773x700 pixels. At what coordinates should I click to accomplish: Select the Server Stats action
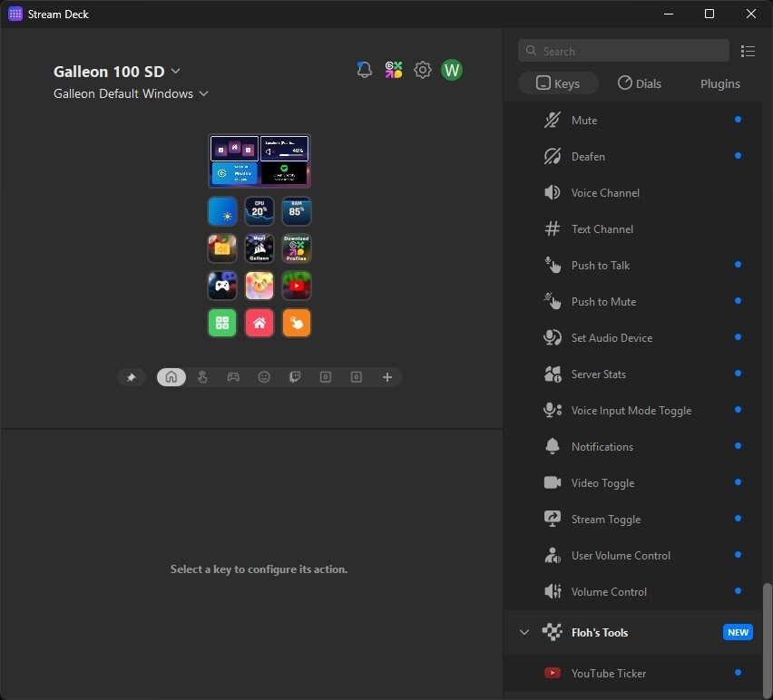tap(633, 374)
